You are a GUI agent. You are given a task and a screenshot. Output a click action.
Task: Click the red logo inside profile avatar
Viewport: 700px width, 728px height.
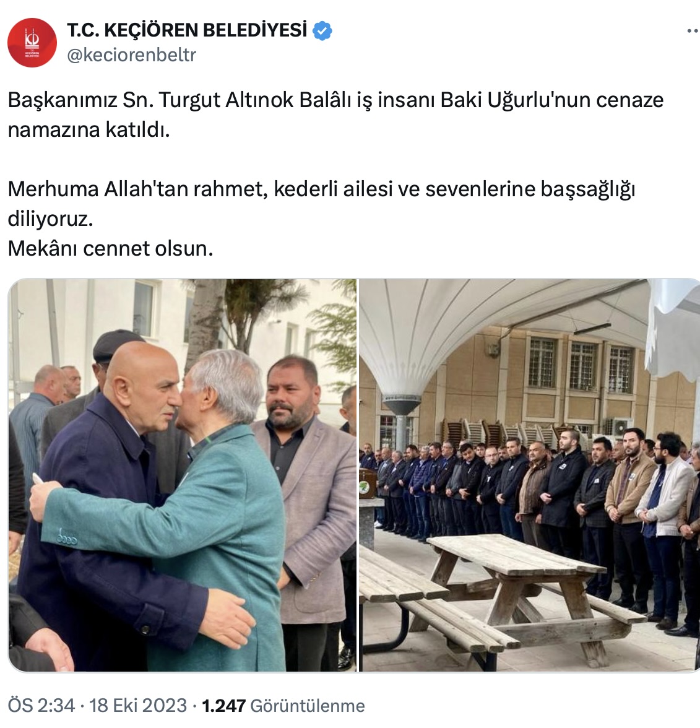32,43
